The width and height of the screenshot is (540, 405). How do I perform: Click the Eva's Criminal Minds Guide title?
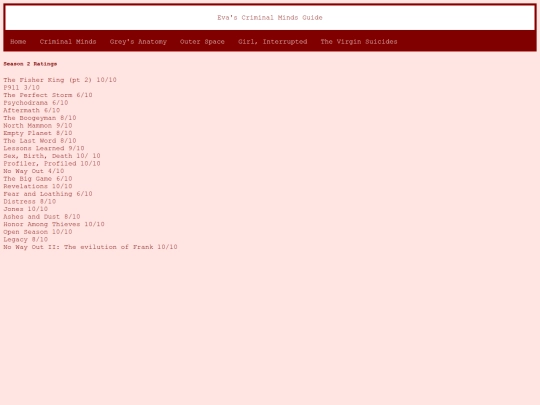point(270,18)
